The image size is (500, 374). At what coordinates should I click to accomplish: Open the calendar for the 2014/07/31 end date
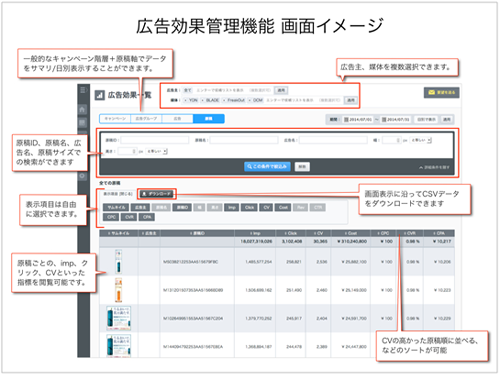pyautogui.click(x=384, y=119)
